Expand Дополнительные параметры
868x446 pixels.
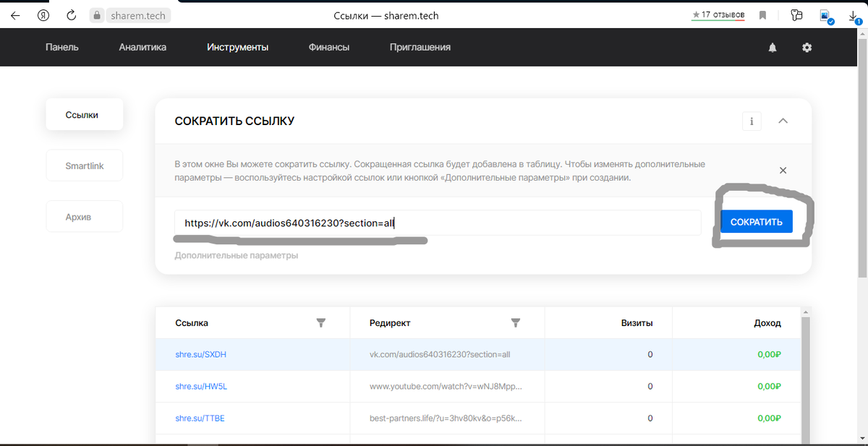[237, 255]
